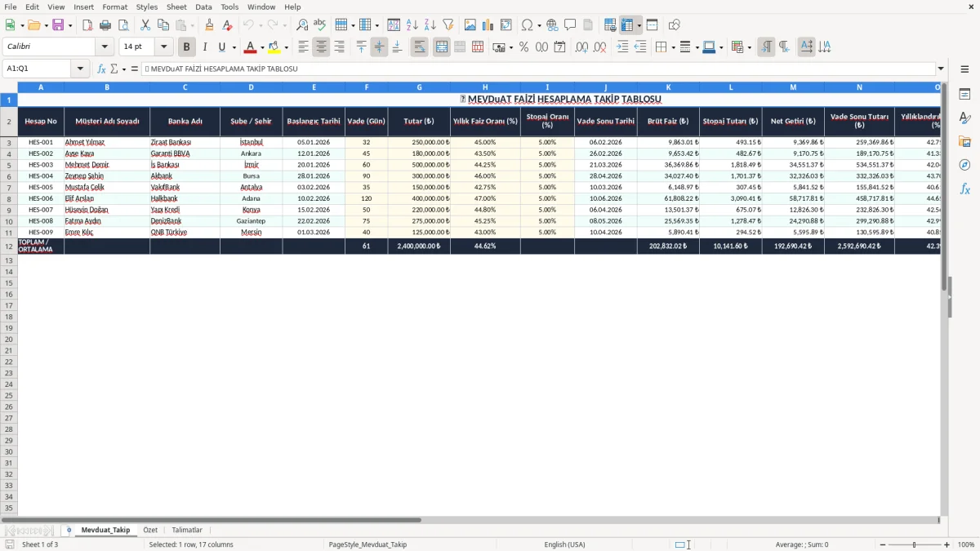Insert Pivot Table icon
Screen dimensions: 980x551
tap(506, 25)
